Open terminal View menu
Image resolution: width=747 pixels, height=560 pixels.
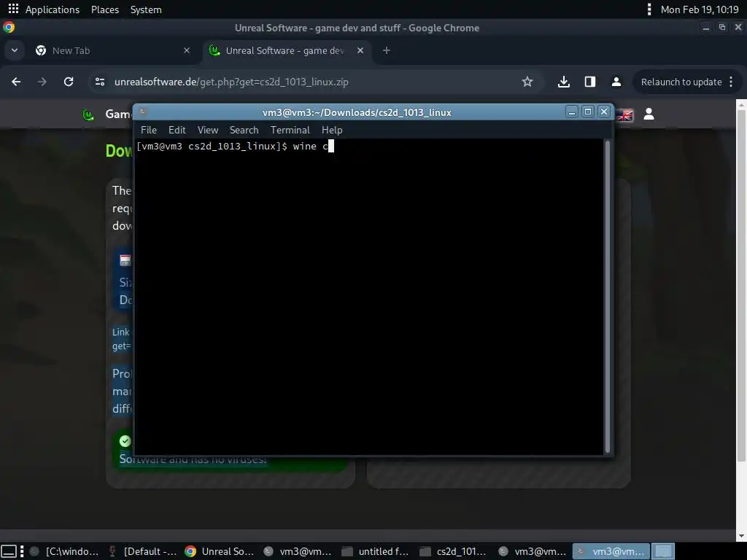pyautogui.click(x=208, y=130)
